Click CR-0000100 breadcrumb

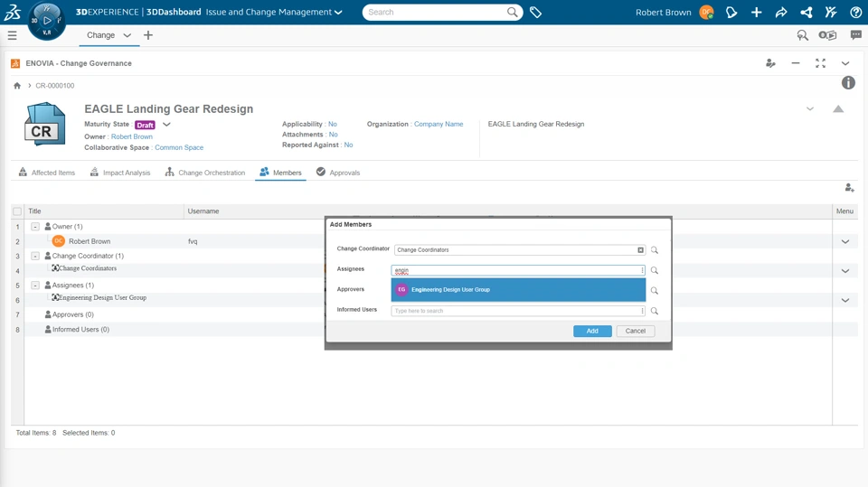[x=55, y=86]
